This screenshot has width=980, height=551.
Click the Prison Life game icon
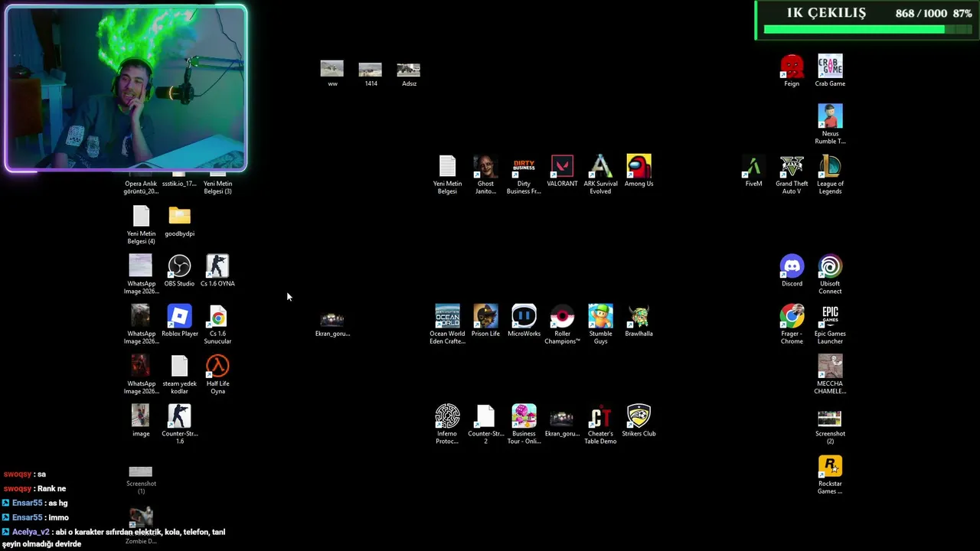pyautogui.click(x=485, y=321)
